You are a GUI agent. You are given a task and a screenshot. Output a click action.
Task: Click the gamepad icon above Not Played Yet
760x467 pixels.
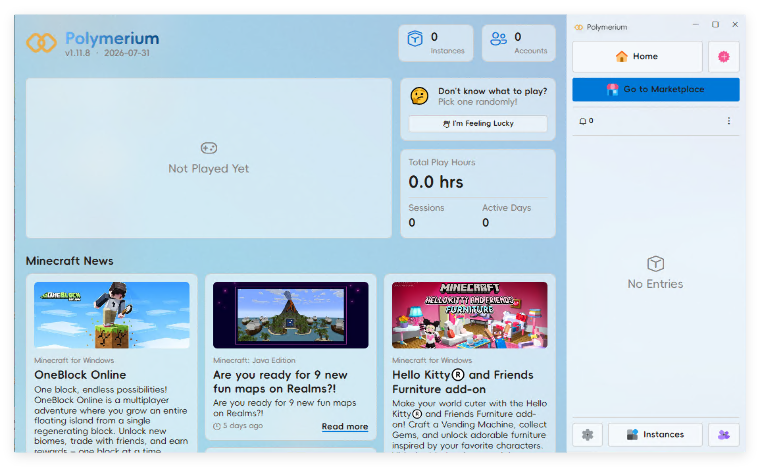(x=208, y=148)
